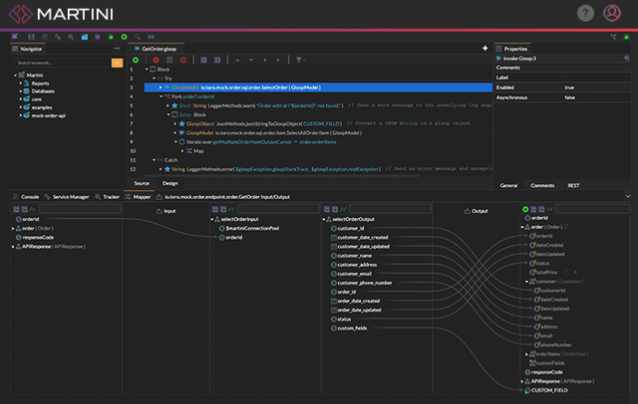638x404 pixels.
Task: Select the customer_email output property
Action: [357, 273]
